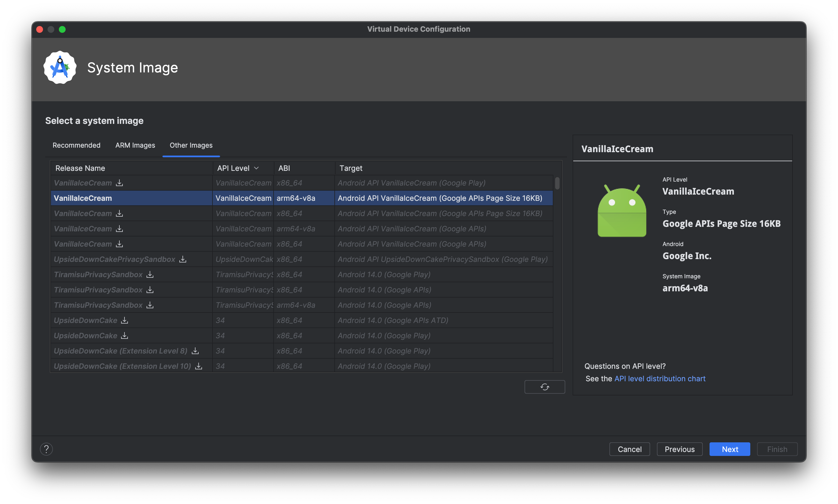Click the Previous button

[x=679, y=449]
